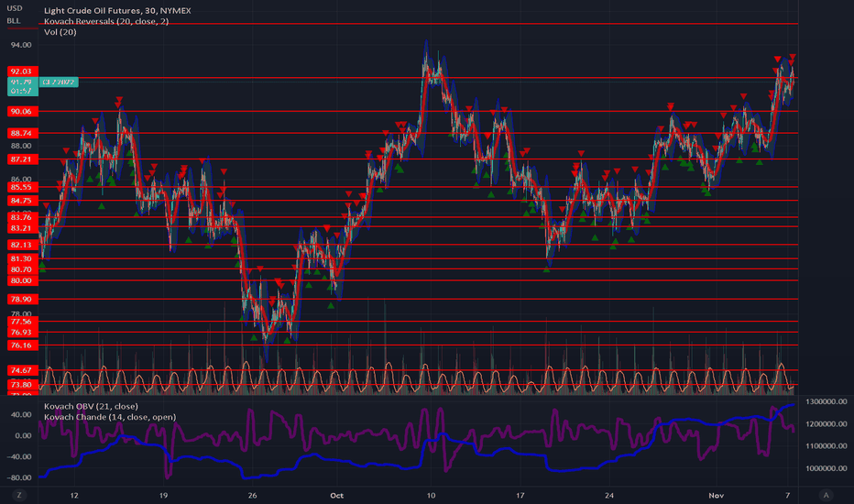Click the 76.16 red price level label
This screenshot has height=504, width=854.
[x=21, y=345]
